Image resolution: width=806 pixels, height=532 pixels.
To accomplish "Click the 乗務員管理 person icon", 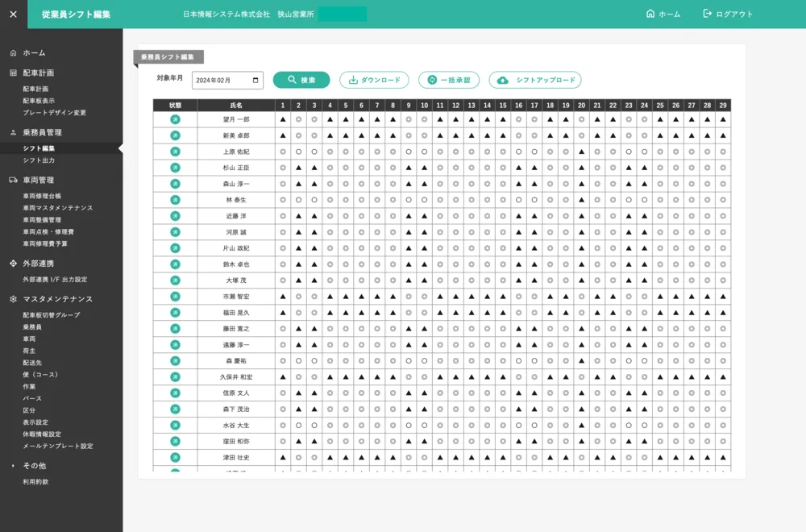I will [13, 132].
